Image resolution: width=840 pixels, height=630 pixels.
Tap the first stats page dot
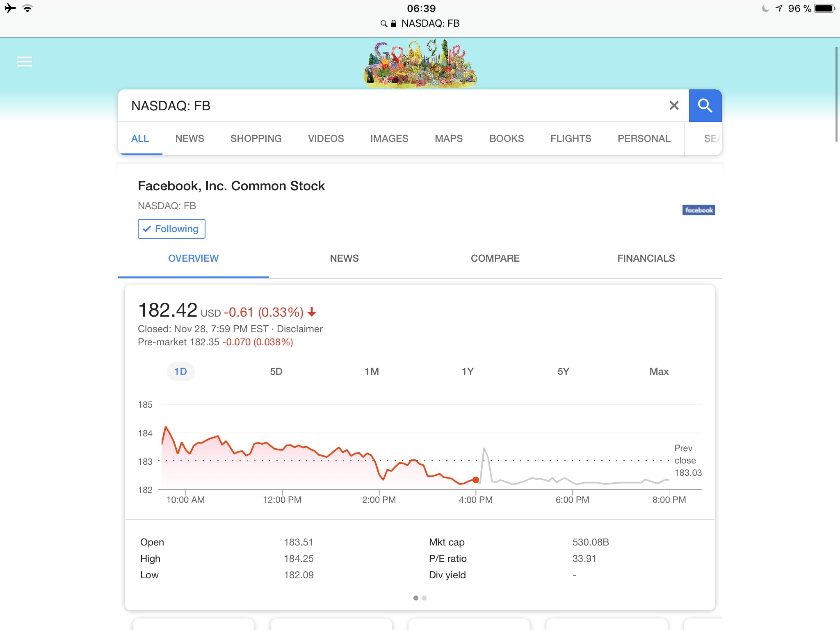(x=416, y=598)
